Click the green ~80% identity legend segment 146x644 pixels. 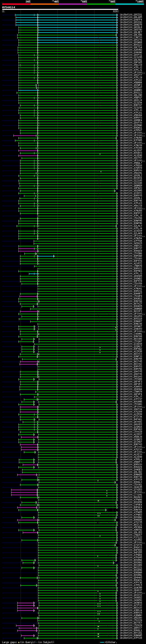(x=101, y=4)
